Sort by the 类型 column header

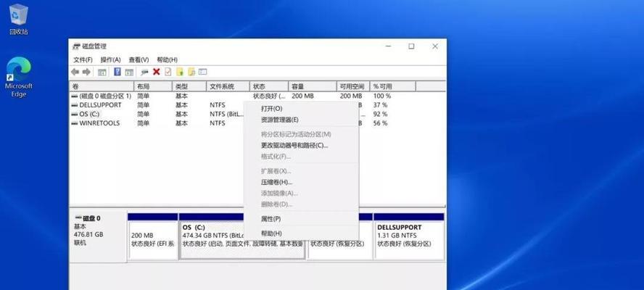[x=189, y=87]
